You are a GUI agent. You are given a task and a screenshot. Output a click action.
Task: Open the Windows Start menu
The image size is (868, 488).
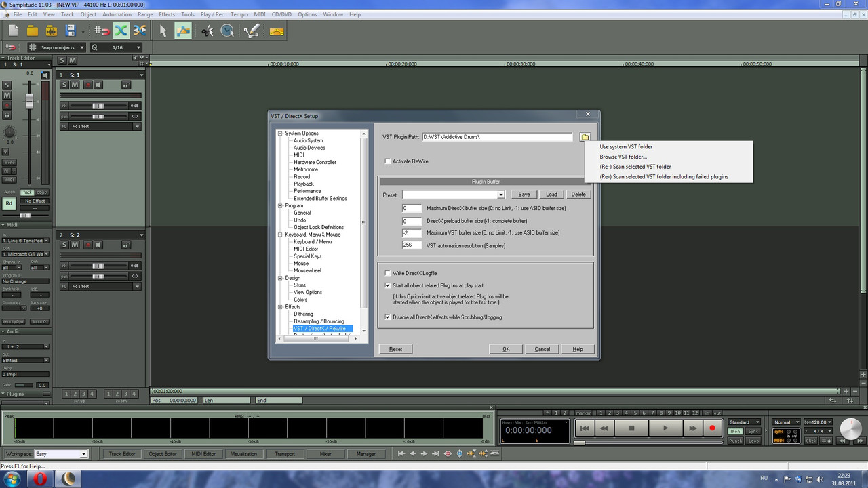coord(14,479)
